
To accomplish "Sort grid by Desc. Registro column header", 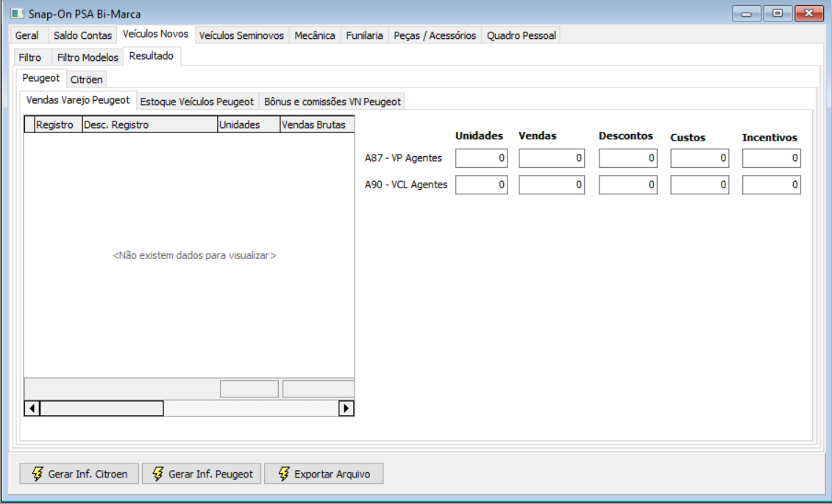I will pyautogui.click(x=149, y=124).
